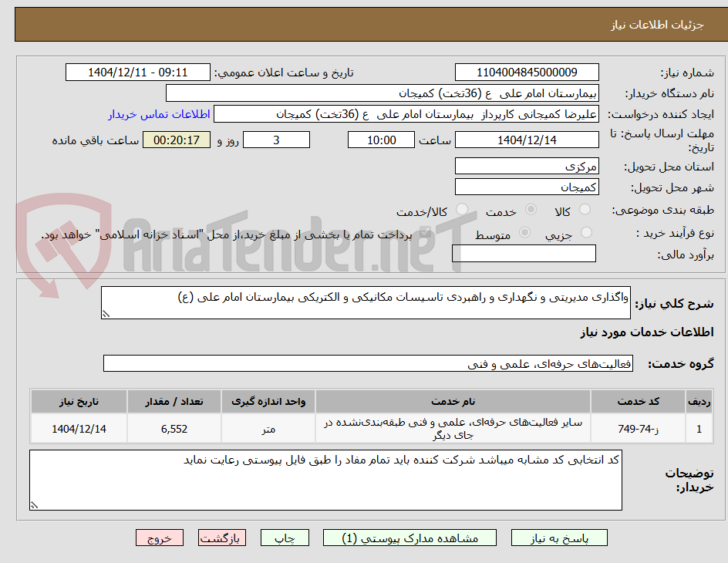Click the تاریخ نیاز column header
Image resolution: width=728 pixels, height=563 pixels.
click(79, 402)
